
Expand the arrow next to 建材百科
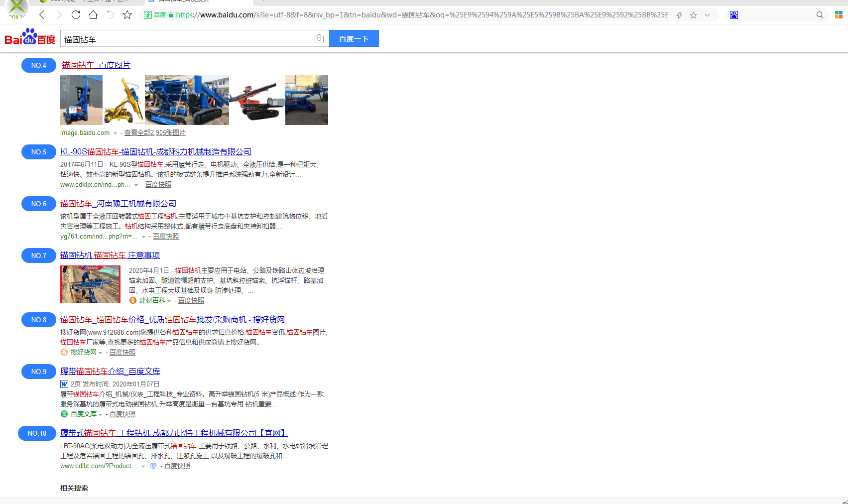pos(169,301)
